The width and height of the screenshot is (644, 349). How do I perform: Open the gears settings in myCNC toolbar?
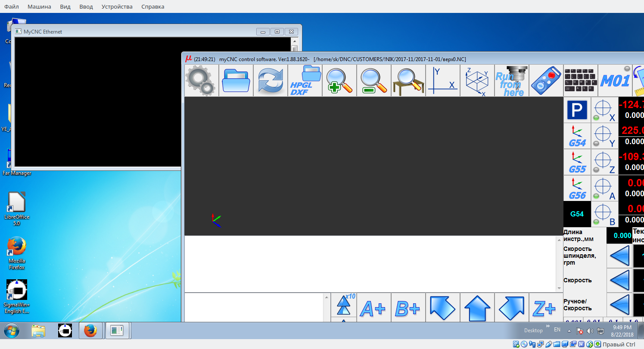[201, 80]
